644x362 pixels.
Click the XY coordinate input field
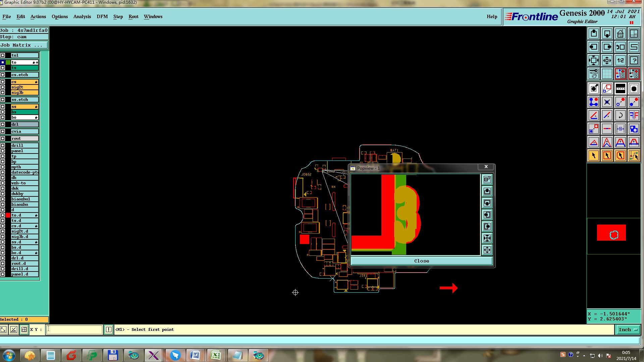[74, 329]
